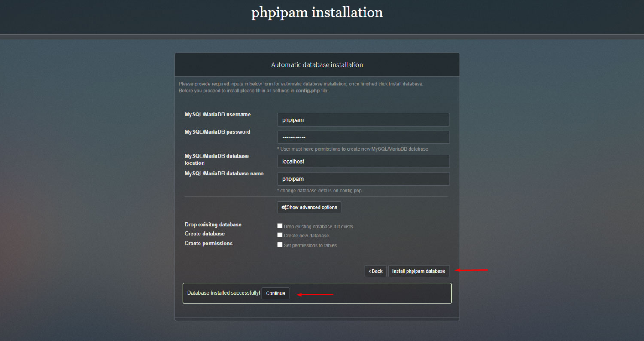
Task: Expand Show advanced options
Action: (x=309, y=207)
